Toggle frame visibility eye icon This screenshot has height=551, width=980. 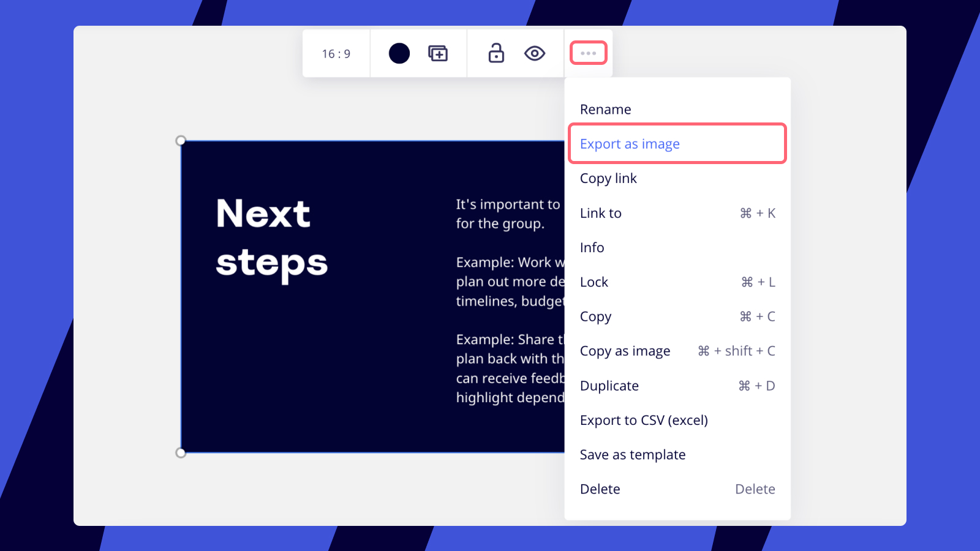pyautogui.click(x=535, y=53)
